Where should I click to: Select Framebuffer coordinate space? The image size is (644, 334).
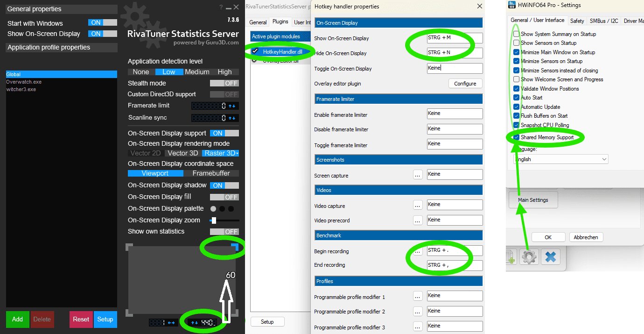pyautogui.click(x=211, y=173)
